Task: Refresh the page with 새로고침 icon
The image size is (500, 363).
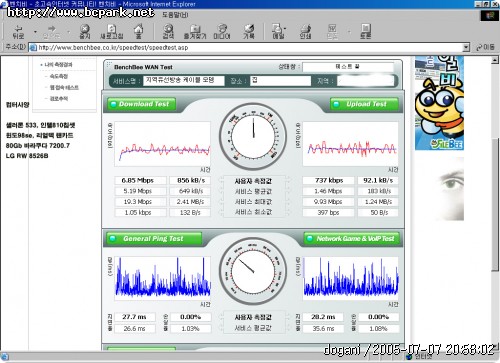Action: tap(112, 32)
